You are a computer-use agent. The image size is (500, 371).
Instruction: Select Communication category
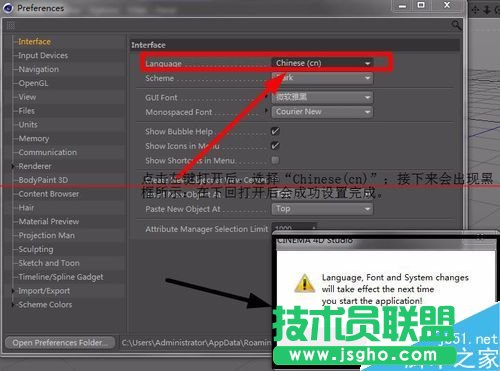(48, 152)
